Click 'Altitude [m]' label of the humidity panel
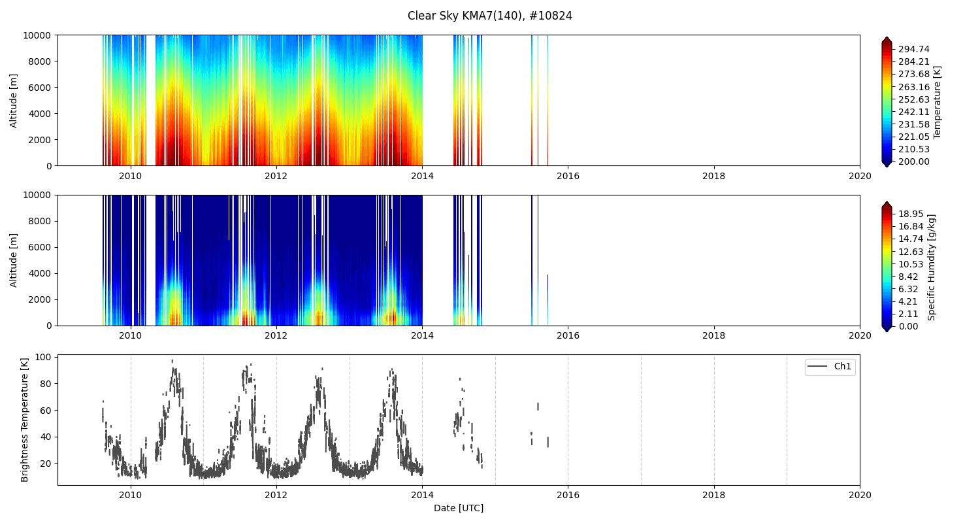 (x=14, y=260)
